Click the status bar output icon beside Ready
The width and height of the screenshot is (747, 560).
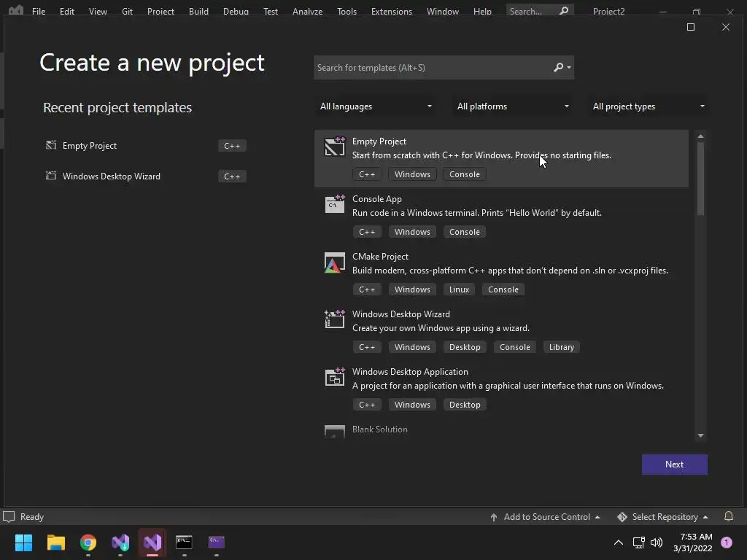pos(9,517)
